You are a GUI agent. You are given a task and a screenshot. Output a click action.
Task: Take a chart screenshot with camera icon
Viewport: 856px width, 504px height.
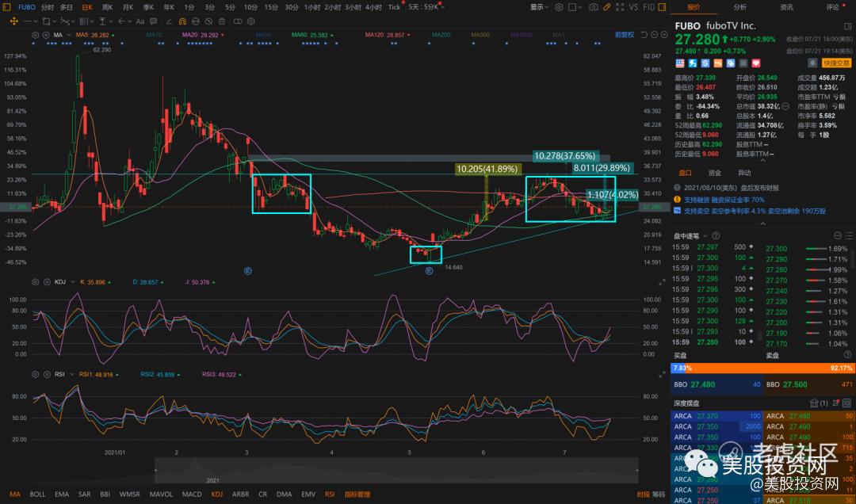click(x=594, y=7)
